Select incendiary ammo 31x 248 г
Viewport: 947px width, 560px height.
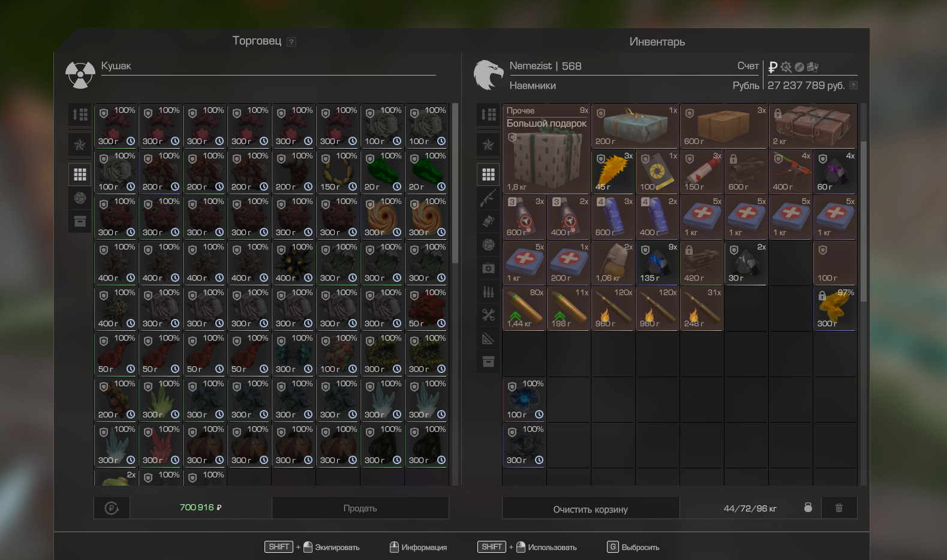click(x=702, y=308)
